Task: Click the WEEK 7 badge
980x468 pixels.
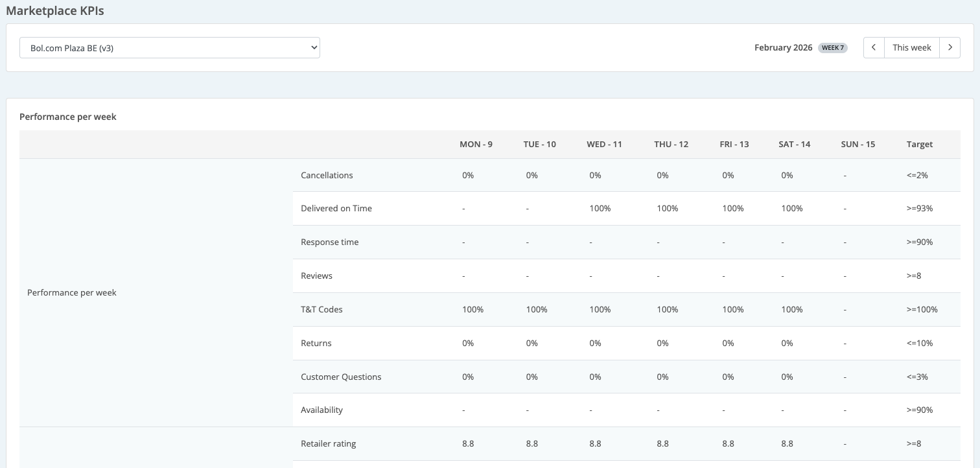Action: click(x=833, y=47)
